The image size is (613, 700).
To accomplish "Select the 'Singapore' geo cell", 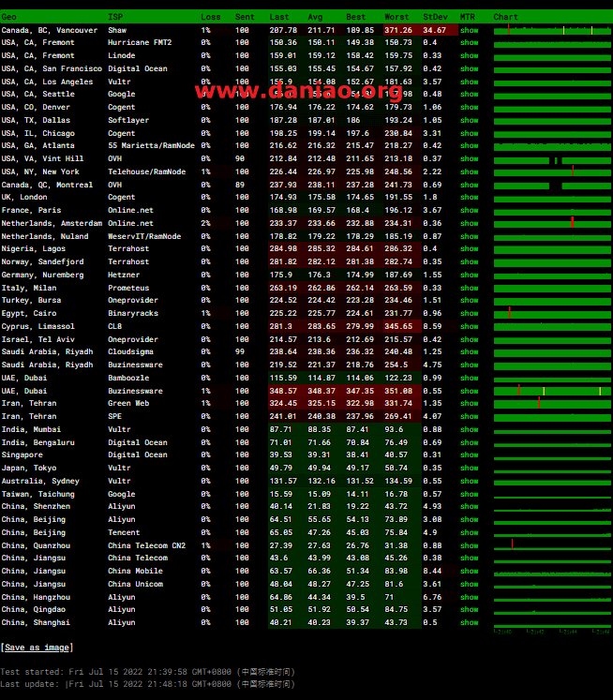I will 22,454.
